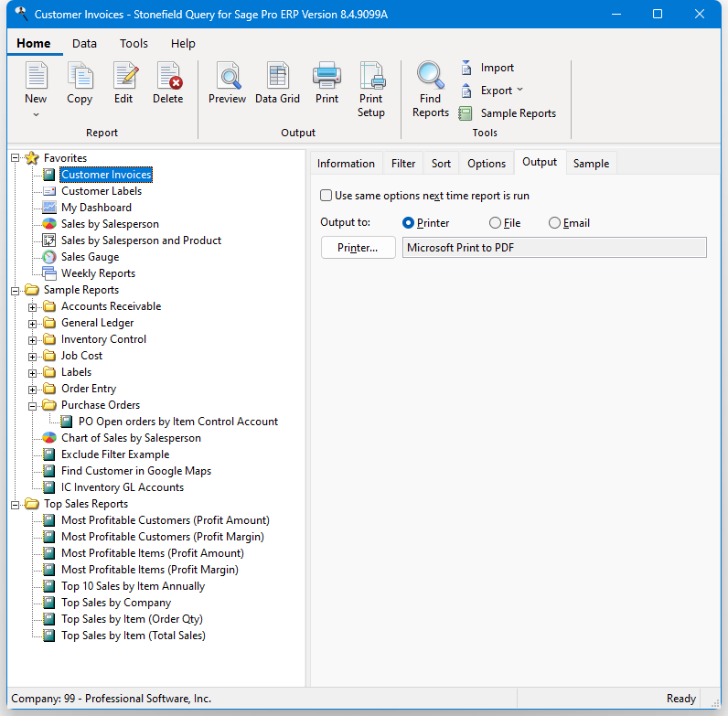The width and height of the screenshot is (728, 716).
Task: Select the My Dashboard favorite
Action: click(x=96, y=208)
